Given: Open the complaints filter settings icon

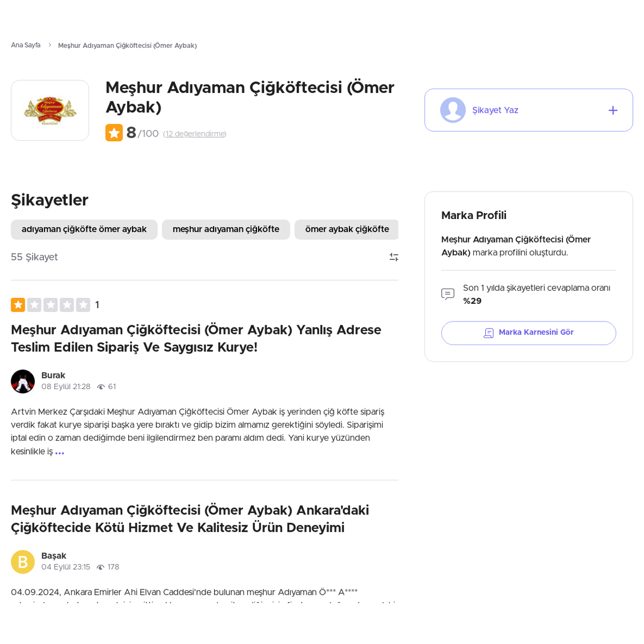Looking at the screenshot, I should tap(394, 257).
